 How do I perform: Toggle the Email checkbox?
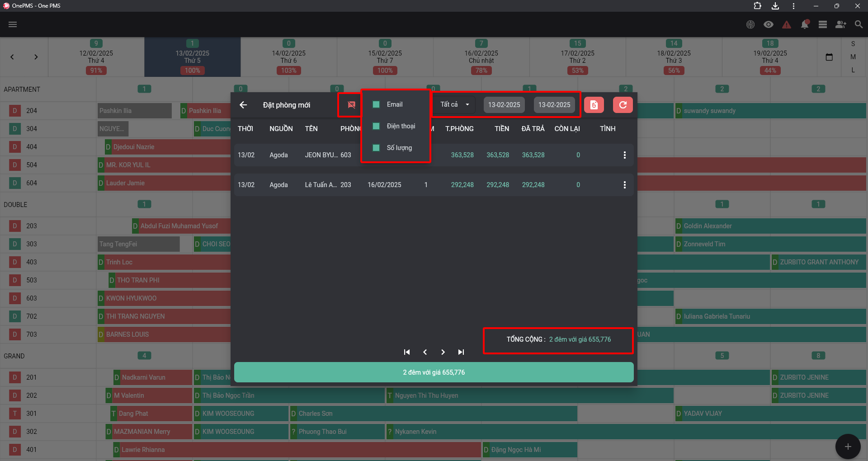tap(376, 104)
